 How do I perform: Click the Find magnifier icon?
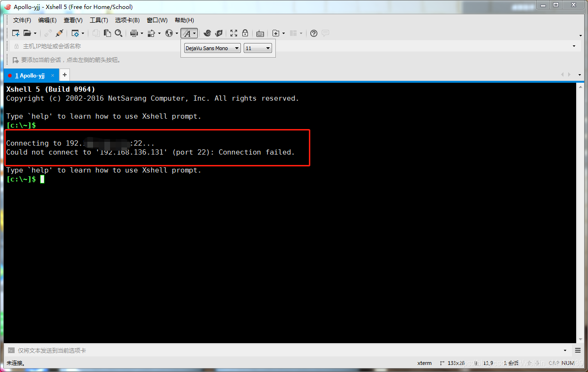pos(119,33)
